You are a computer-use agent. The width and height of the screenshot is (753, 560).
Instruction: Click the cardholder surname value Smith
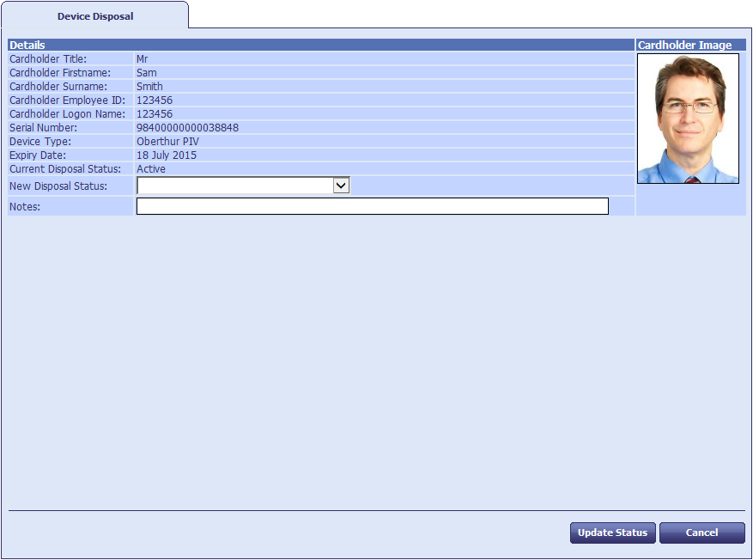pyautogui.click(x=149, y=87)
